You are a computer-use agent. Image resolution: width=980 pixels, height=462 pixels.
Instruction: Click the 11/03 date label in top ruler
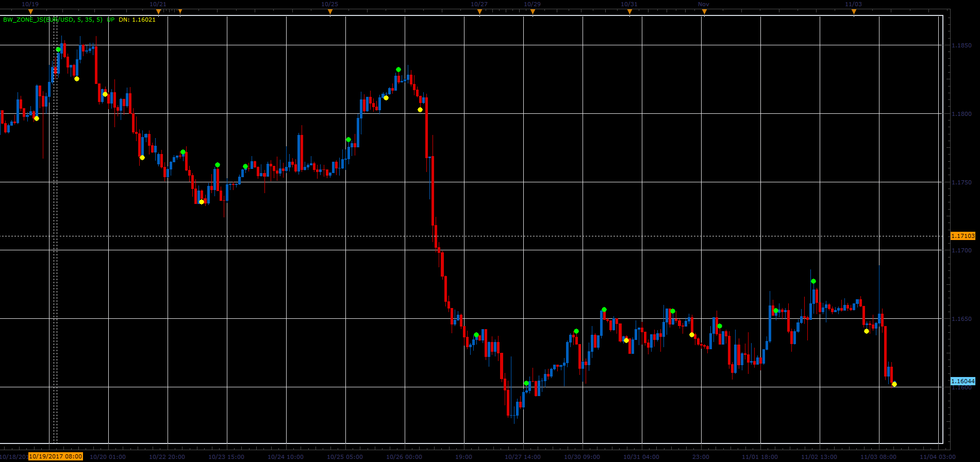click(853, 4)
